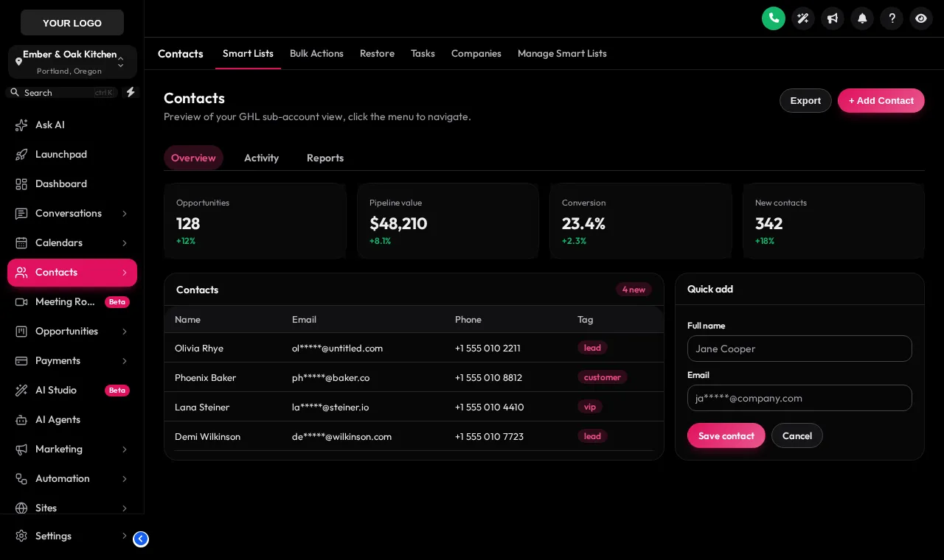This screenshot has height=560, width=944.
Task: Click the AI Studio wand icon
Action: pos(21,391)
